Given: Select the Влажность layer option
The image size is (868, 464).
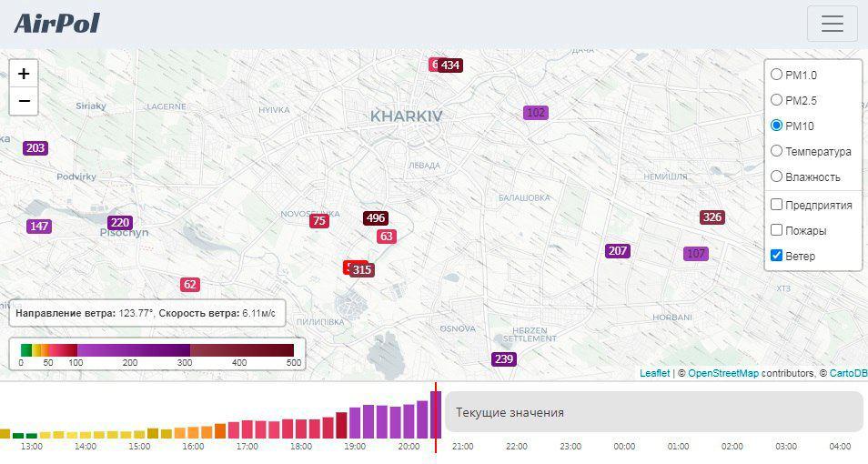Looking at the screenshot, I should click(776, 177).
